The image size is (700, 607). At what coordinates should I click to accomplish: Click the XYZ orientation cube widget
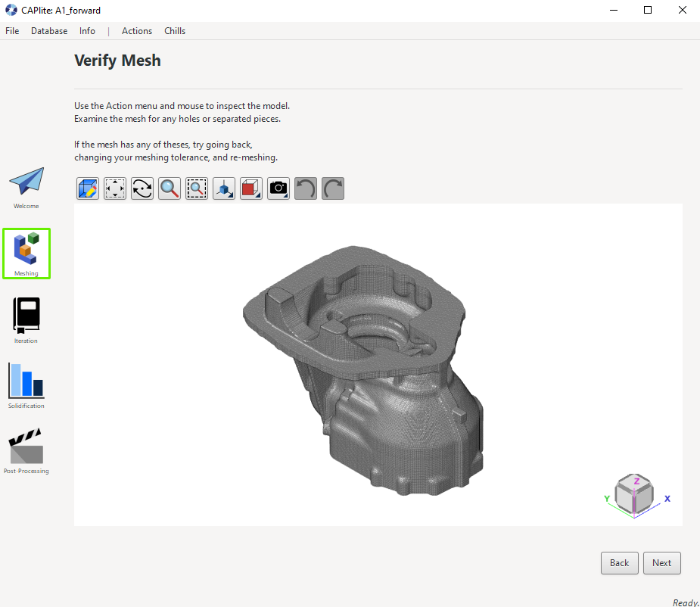634,494
